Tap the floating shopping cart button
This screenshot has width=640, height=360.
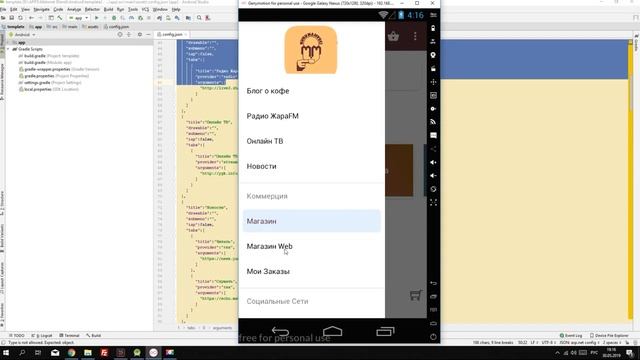416,295
